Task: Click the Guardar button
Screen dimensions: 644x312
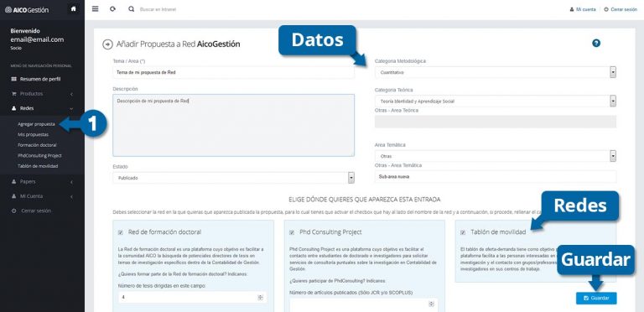Action: 596,298
